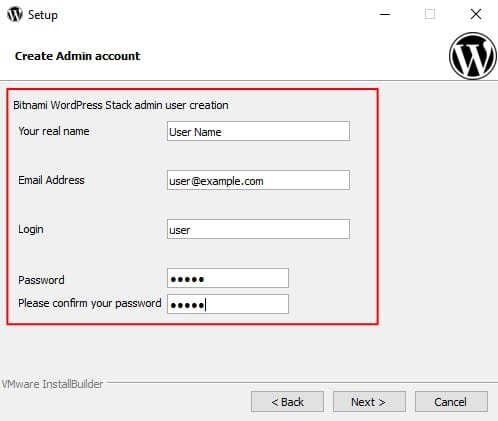Image resolution: width=498 pixels, height=421 pixels.
Task: Click the 'Email Address' label
Action: coord(51,180)
